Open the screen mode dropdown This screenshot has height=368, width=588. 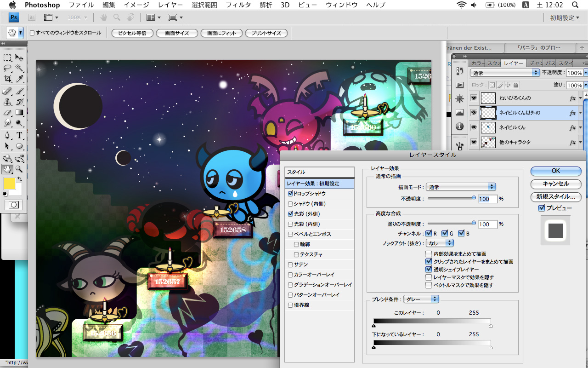pos(175,17)
